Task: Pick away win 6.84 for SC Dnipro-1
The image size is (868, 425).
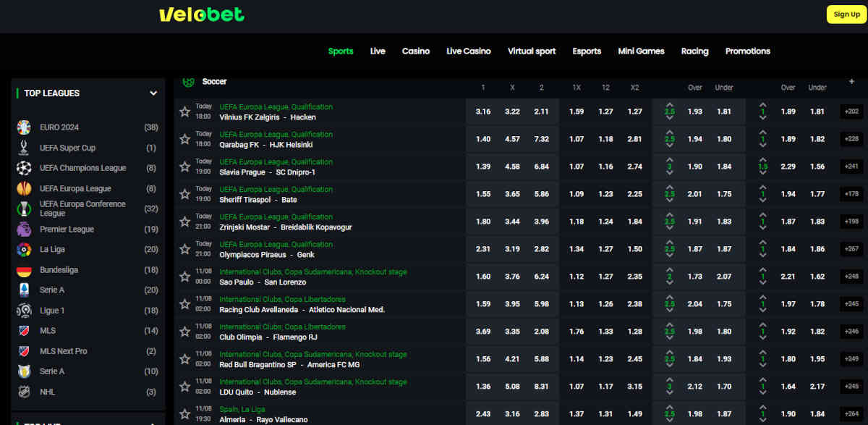Action: pos(541,167)
